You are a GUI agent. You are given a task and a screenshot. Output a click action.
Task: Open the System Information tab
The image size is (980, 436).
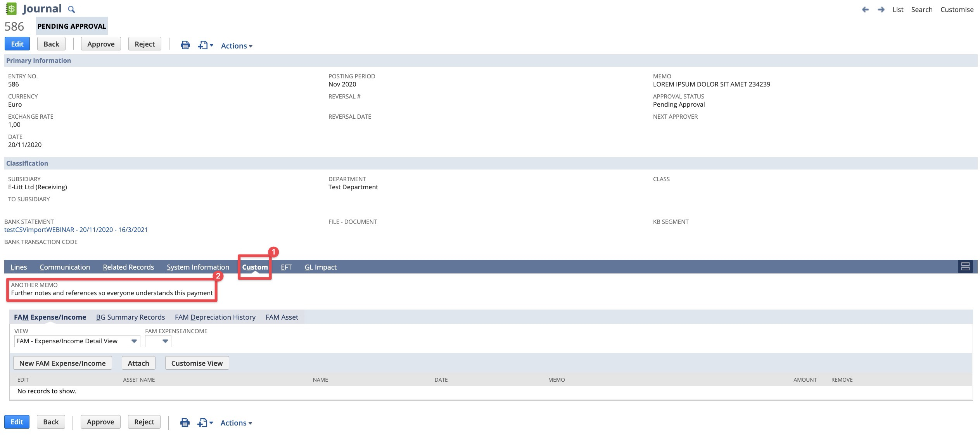click(198, 267)
